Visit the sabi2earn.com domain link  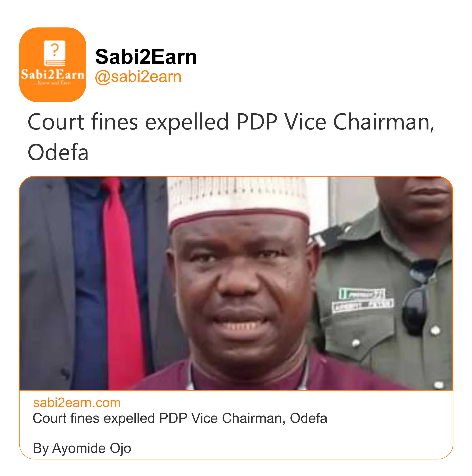click(77, 403)
